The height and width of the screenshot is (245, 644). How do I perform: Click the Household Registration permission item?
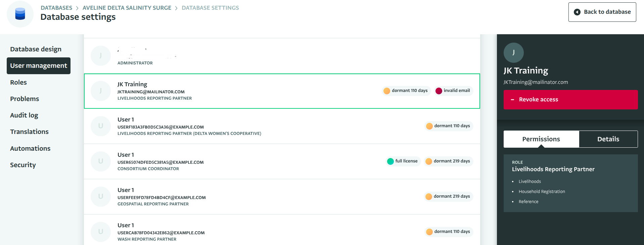point(542,192)
